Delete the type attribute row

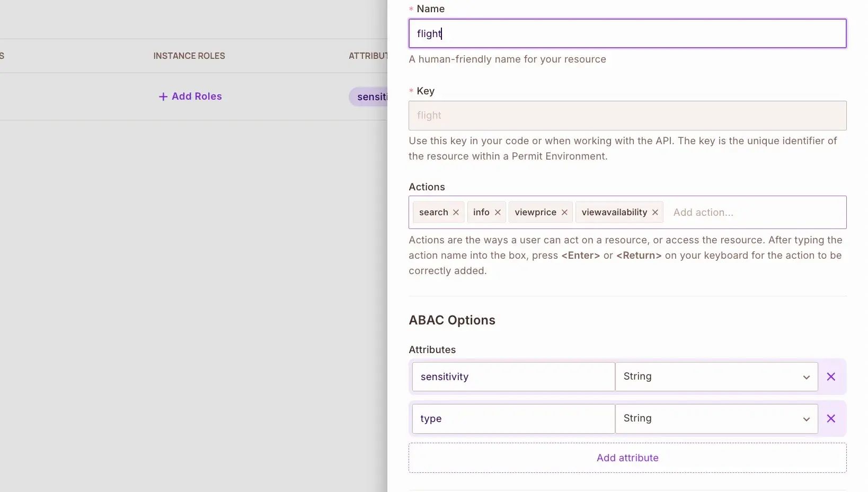coord(831,418)
